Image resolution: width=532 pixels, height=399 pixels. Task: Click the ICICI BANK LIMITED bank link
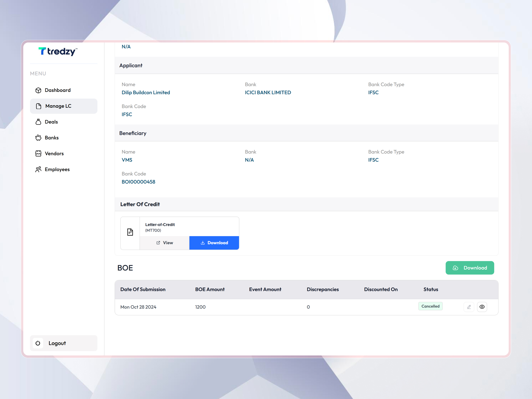coord(268,92)
